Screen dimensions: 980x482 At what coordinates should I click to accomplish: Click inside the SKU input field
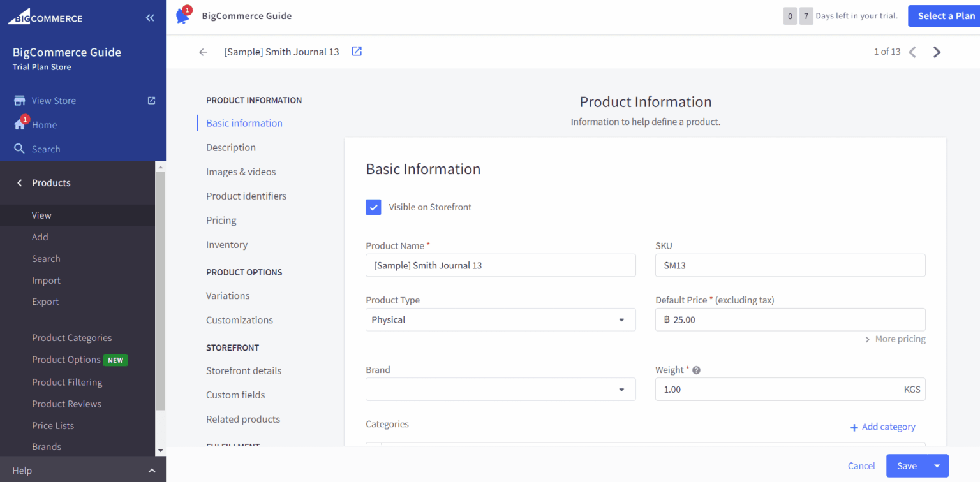coord(790,265)
